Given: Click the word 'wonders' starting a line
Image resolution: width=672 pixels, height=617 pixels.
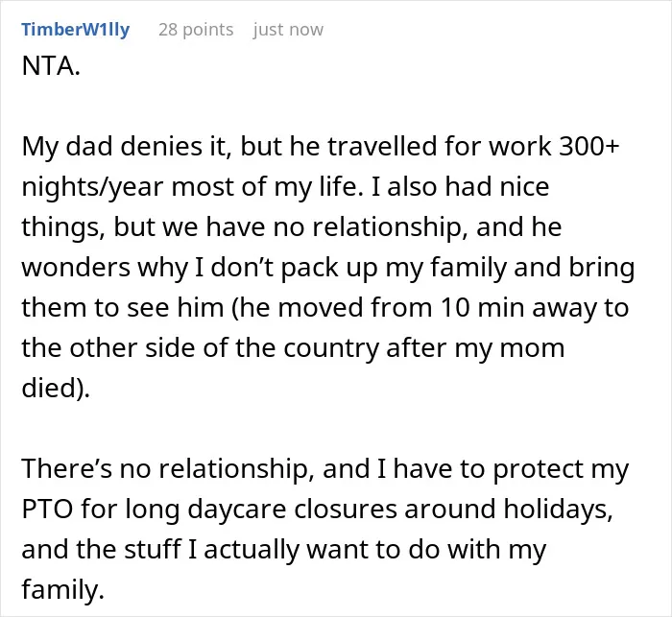Looking at the screenshot, I should click(76, 268).
